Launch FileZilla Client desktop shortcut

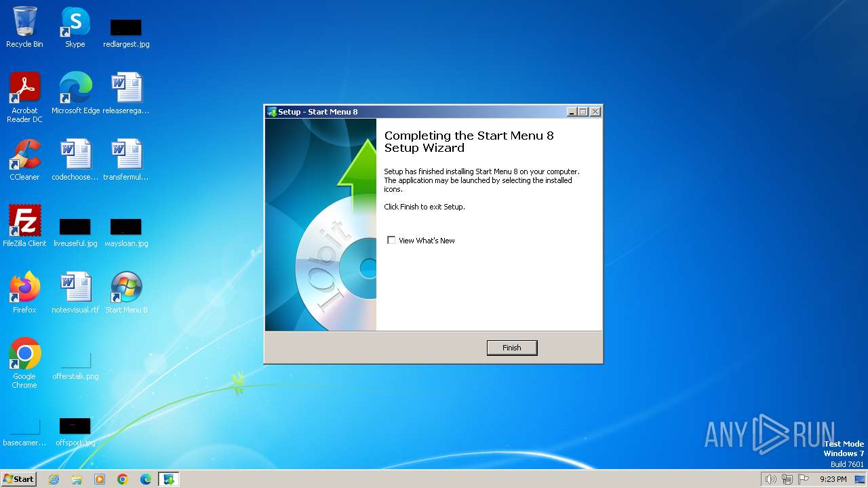coord(24,226)
